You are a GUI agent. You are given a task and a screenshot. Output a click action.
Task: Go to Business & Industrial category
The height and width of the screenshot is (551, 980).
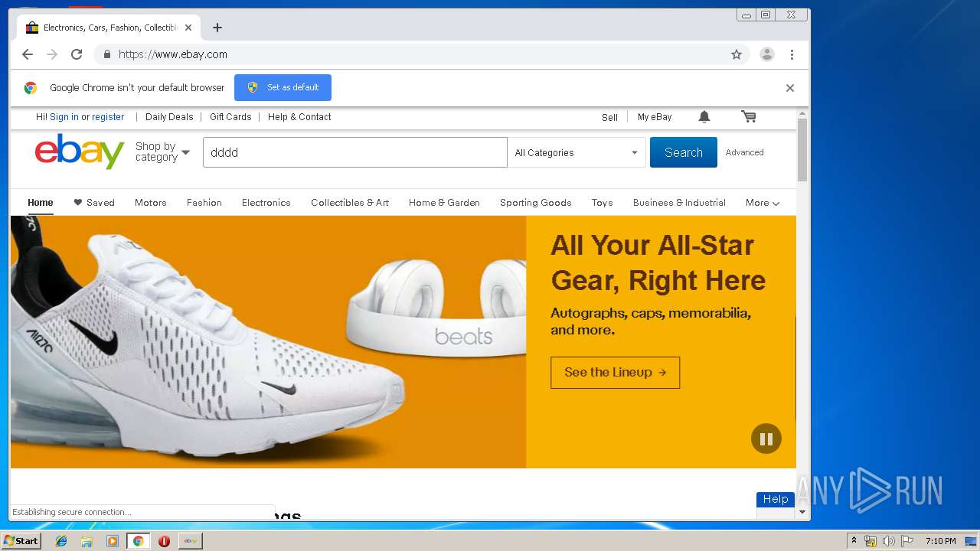679,203
